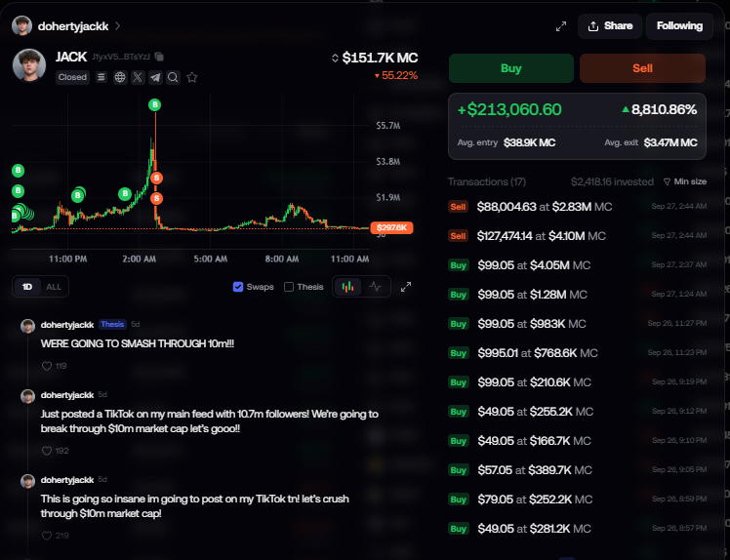Enable the Thesis checkbox
Viewport: 730px width, 560px height.
point(289,287)
